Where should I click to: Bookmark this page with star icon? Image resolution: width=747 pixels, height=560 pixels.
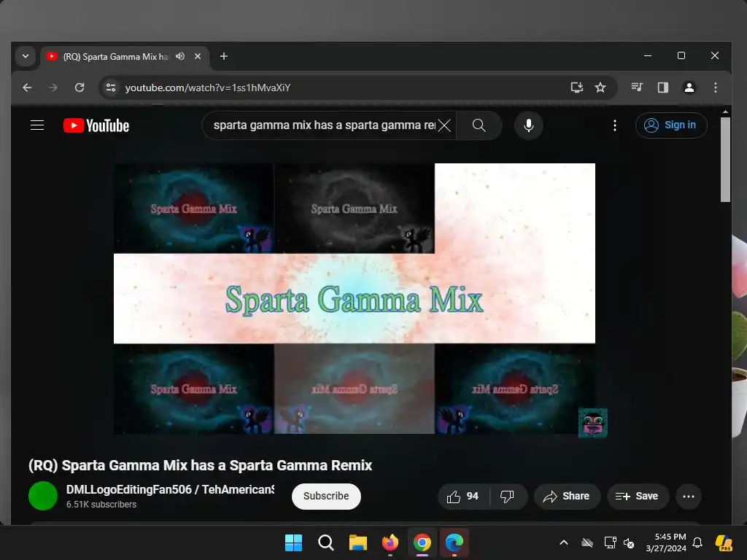(600, 87)
